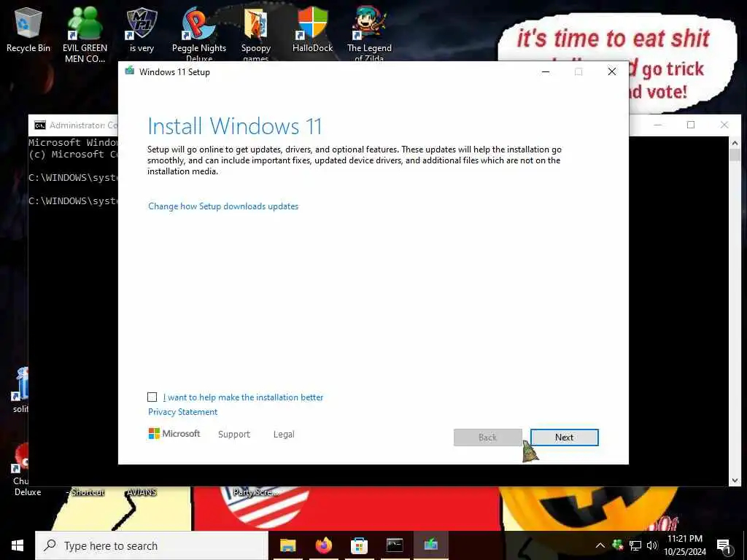Select the Spoopy games folder icon
The image size is (747, 560).
click(256, 34)
